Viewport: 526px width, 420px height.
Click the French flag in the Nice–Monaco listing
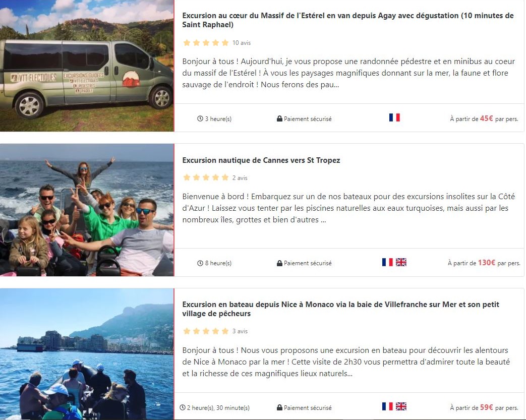(387, 406)
